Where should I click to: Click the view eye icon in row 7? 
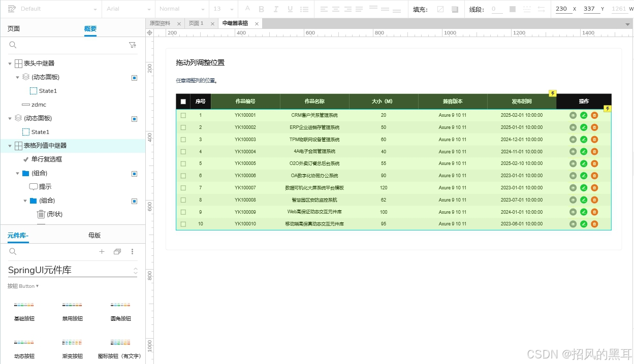[573, 188]
